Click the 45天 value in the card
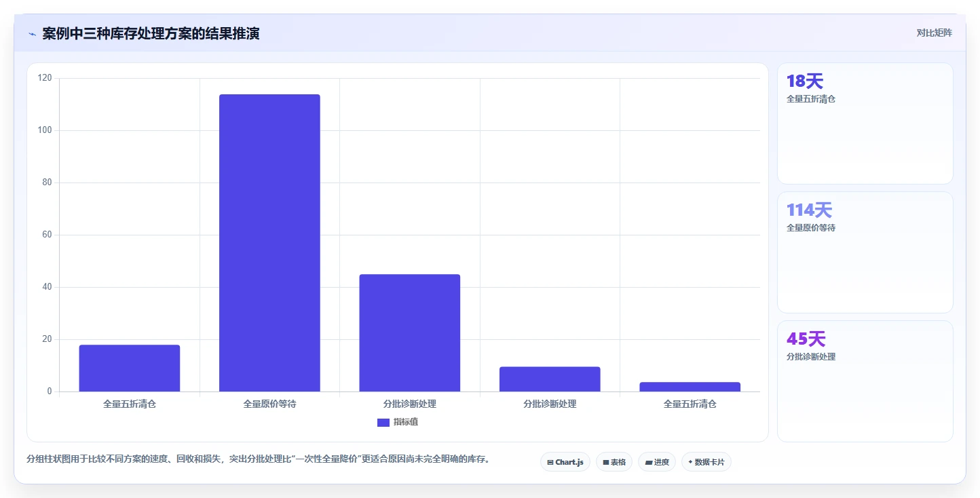The image size is (980, 498). click(x=806, y=339)
